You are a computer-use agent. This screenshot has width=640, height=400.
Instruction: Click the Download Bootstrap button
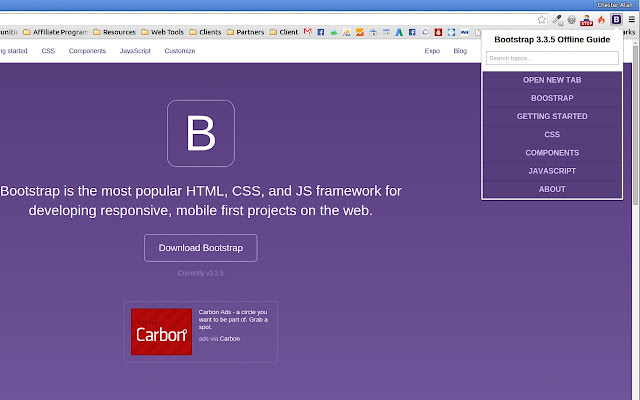click(x=200, y=248)
